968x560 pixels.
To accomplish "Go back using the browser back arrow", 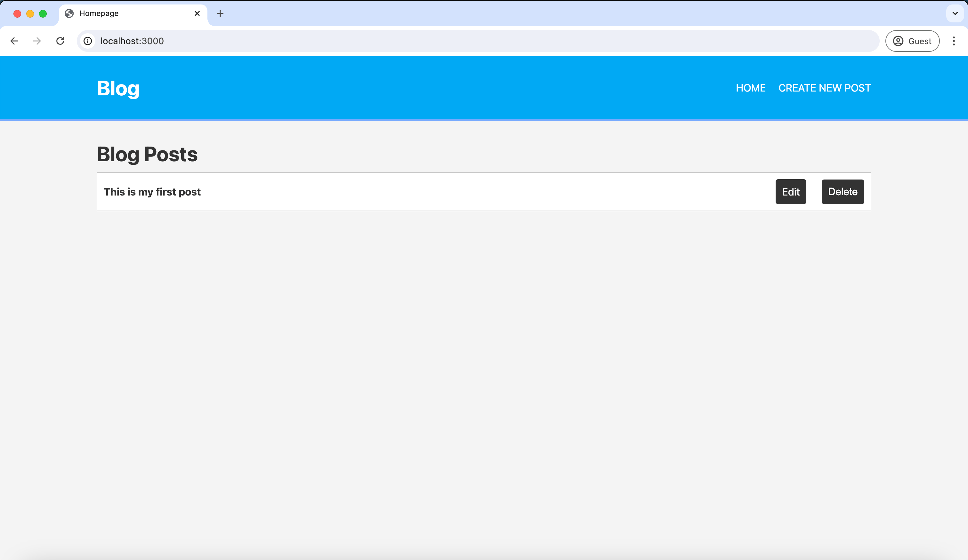I will tap(14, 41).
